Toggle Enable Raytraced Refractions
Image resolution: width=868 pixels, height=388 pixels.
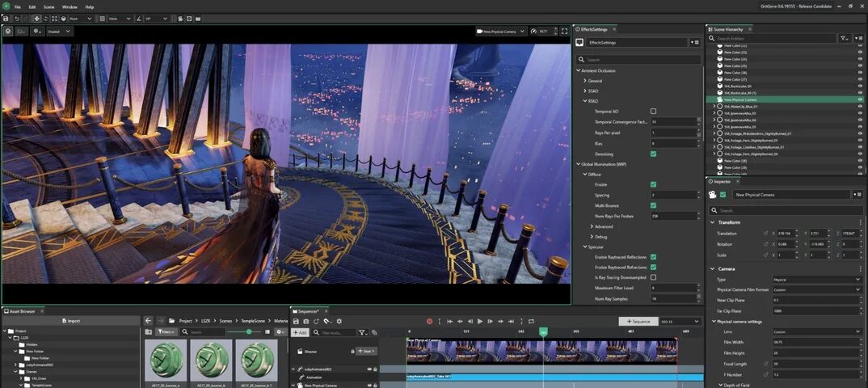[653, 268]
